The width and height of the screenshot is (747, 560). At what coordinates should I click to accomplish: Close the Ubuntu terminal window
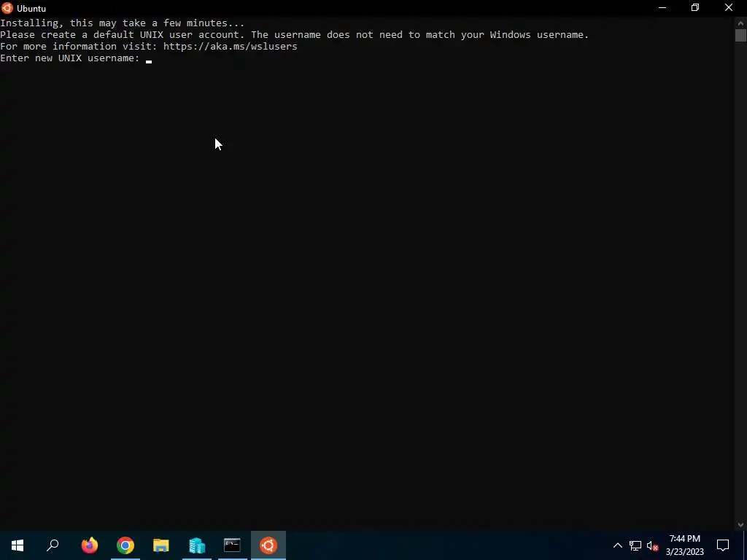[x=729, y=7]
